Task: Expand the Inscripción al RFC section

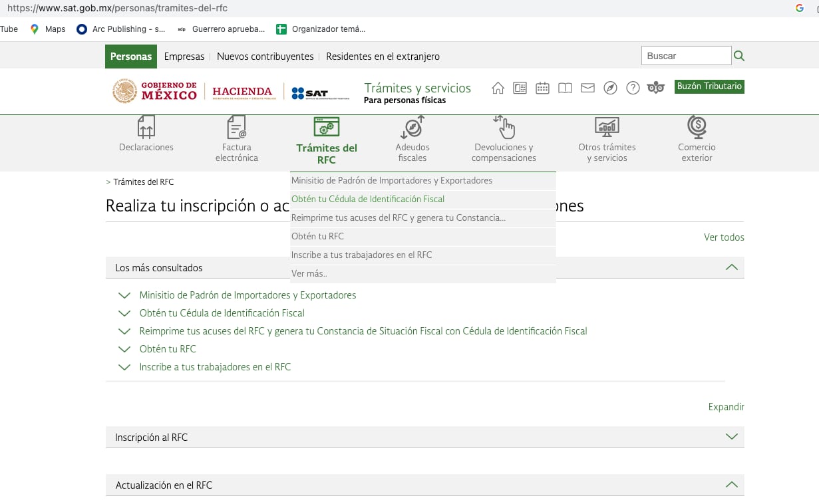Action: [x=731, y=437]
